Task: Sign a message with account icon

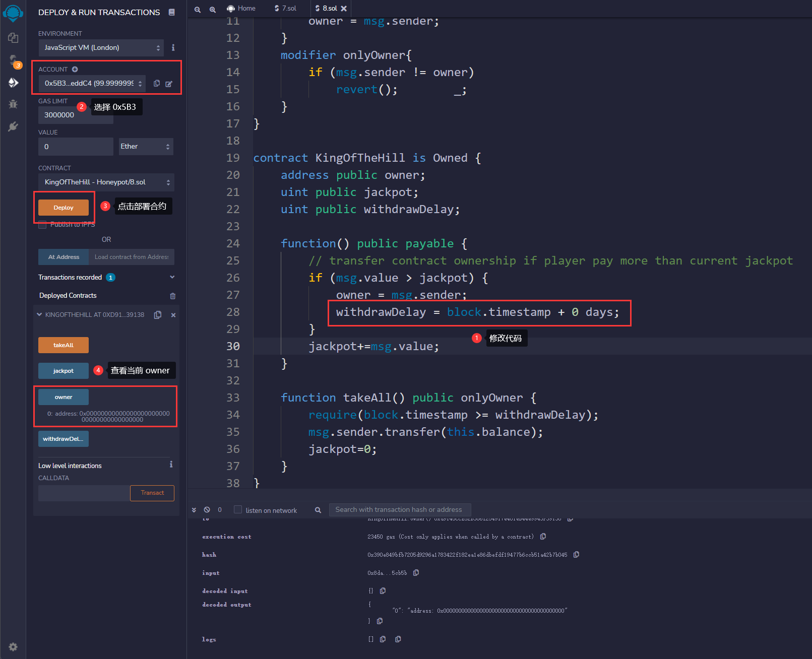Action: point(169,84)
